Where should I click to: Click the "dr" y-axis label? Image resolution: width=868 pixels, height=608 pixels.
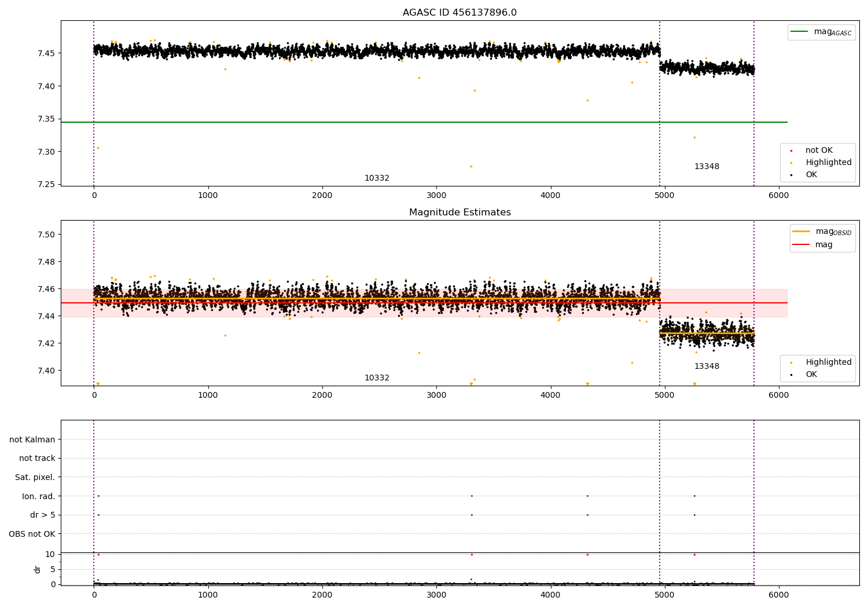[38, 569]
